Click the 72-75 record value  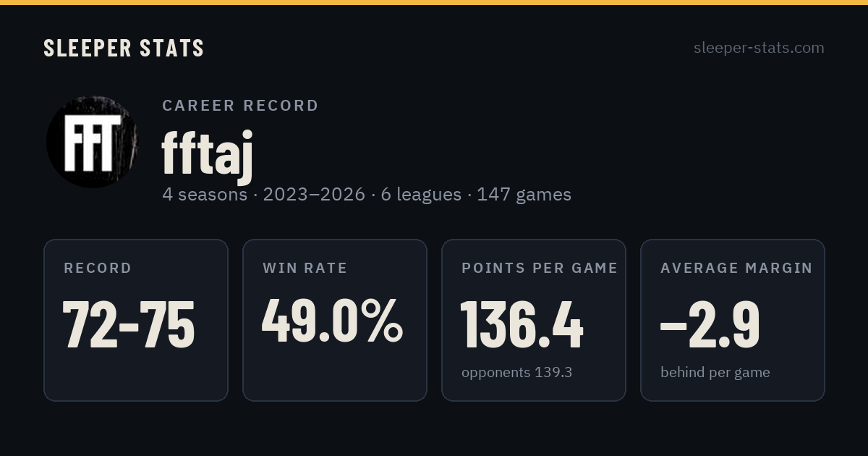129,324
